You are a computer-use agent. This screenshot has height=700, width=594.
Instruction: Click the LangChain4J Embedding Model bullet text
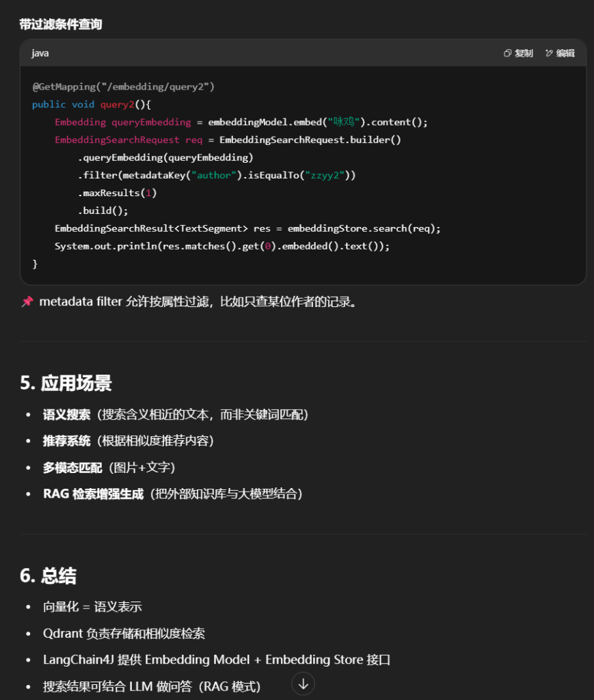point(216,660)
